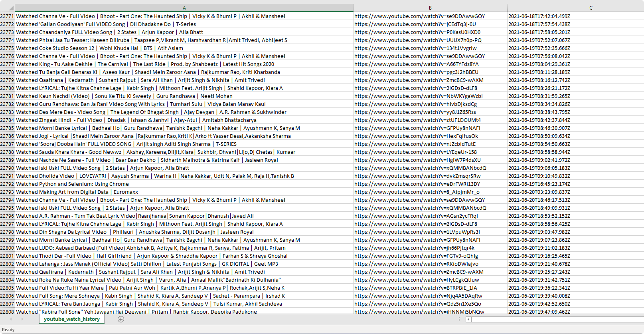
Task: Select timestamp 2021-06-20T03:23:09.837Z
Action: coord(575,192)
